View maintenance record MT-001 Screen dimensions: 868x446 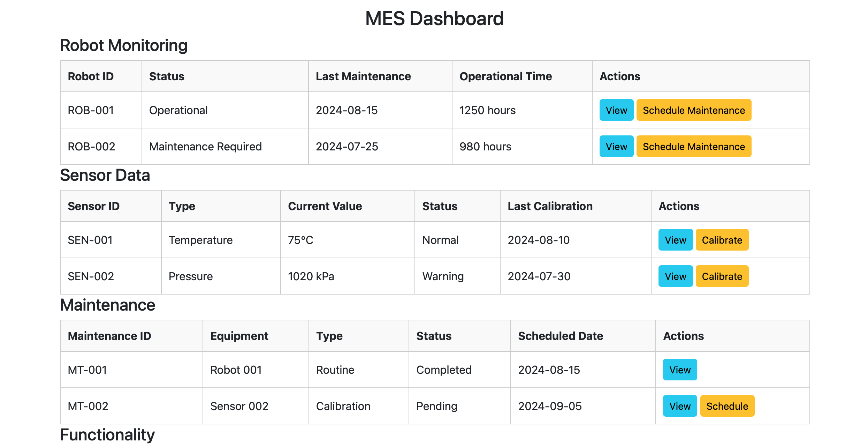pyautogui.click(x=679, y=370)
